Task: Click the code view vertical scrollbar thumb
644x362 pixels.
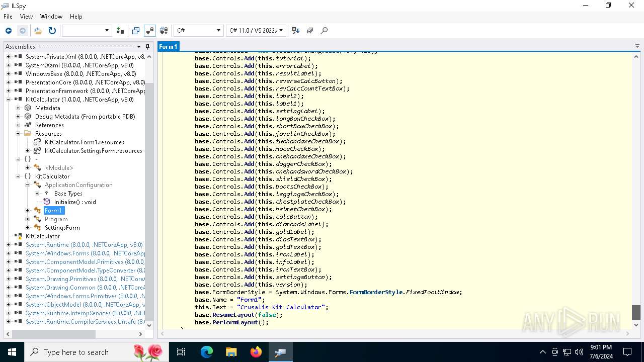Action: 636,312
